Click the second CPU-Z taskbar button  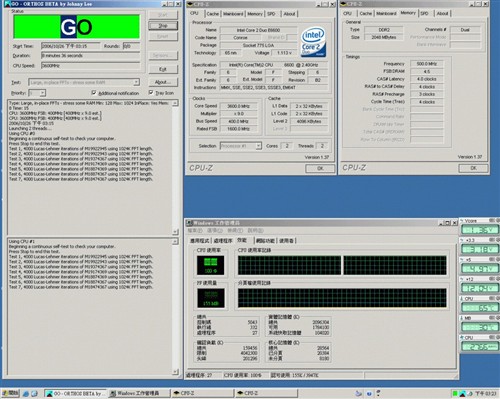pos(266,394)
